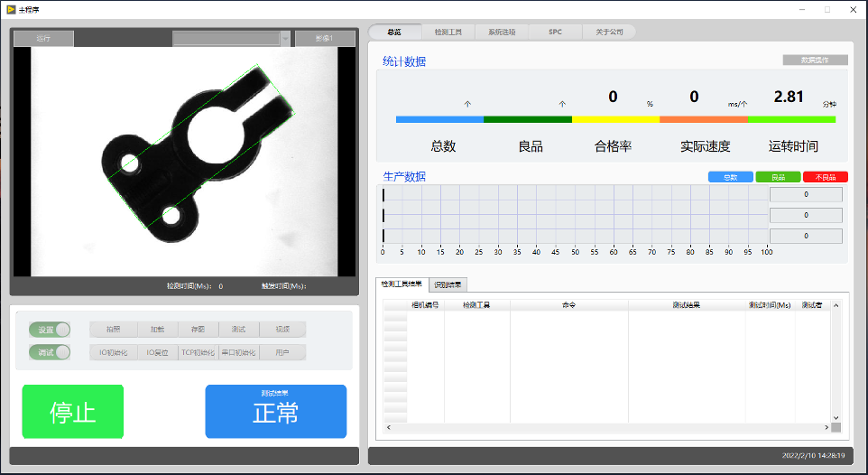Viewport: 868px width, 475px height.
Task: Click the blue 总数 legend swatch
Action: 730,177
